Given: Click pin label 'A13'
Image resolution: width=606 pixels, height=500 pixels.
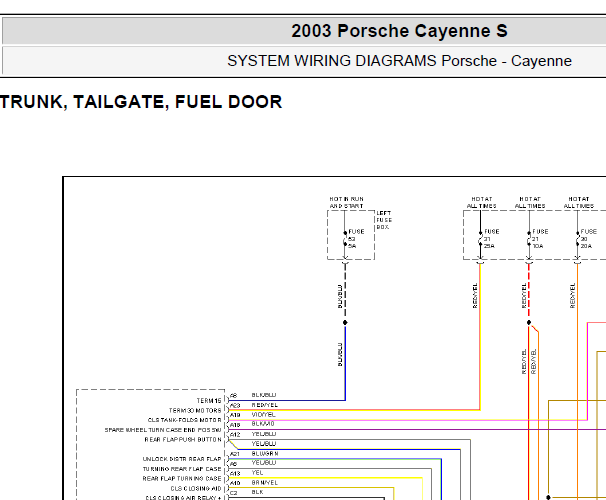Looking at the screenshot, I should tap(235, 473).
